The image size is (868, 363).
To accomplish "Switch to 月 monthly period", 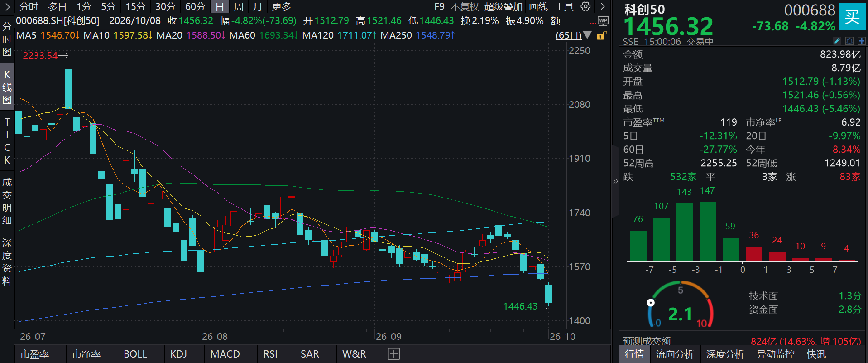I will click(x=258, y=6).
